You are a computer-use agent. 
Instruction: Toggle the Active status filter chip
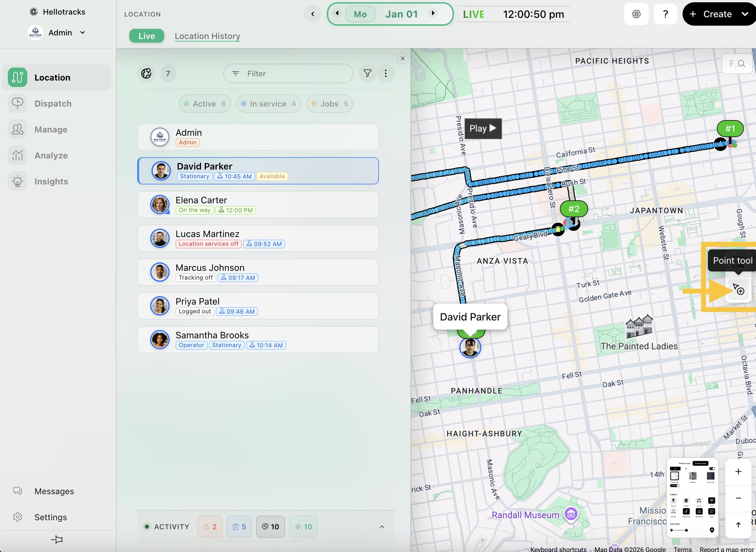[x=205, y=104]
